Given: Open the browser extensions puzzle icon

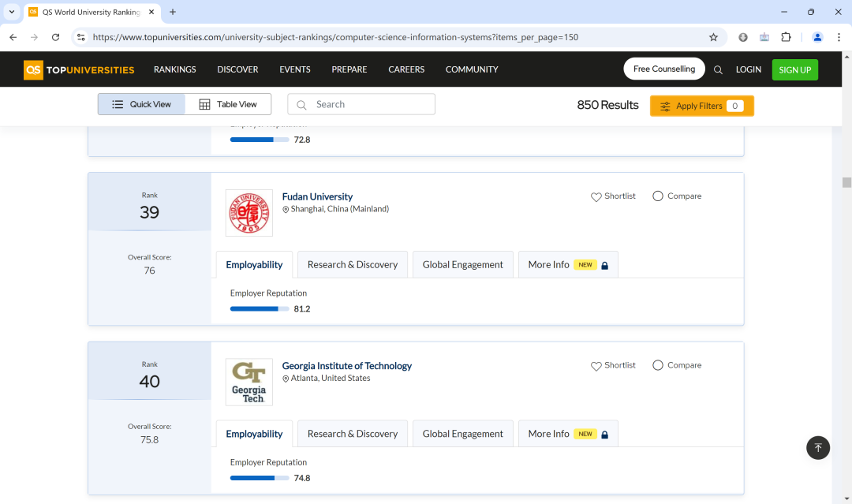Looking at the screenshot, I should tap(786, 37).
